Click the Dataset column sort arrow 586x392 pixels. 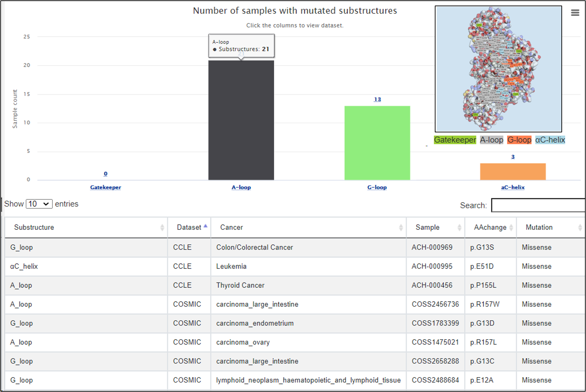point(206,226)
